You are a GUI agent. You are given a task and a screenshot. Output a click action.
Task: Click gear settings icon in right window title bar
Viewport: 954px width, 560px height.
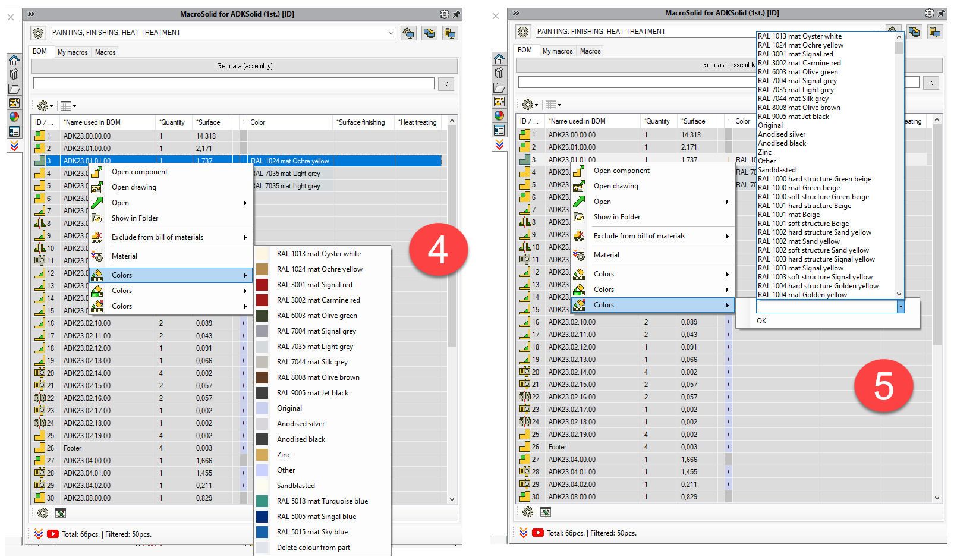click(929, 13)
